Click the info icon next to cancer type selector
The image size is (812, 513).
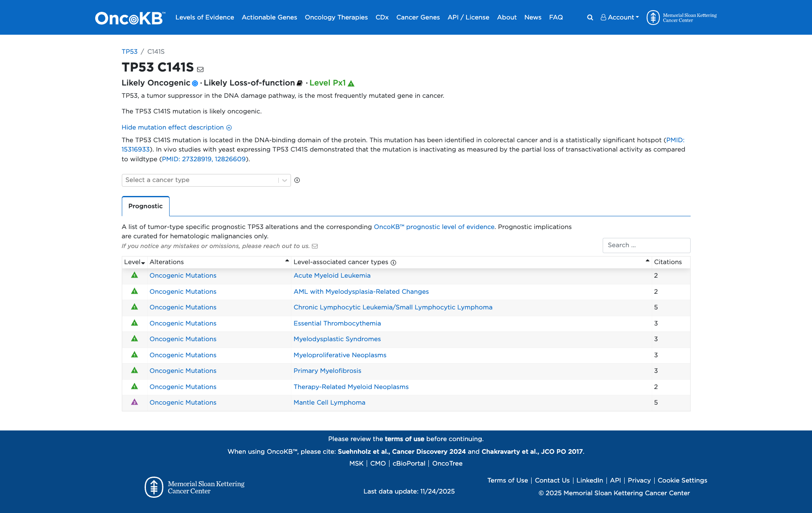297,180
